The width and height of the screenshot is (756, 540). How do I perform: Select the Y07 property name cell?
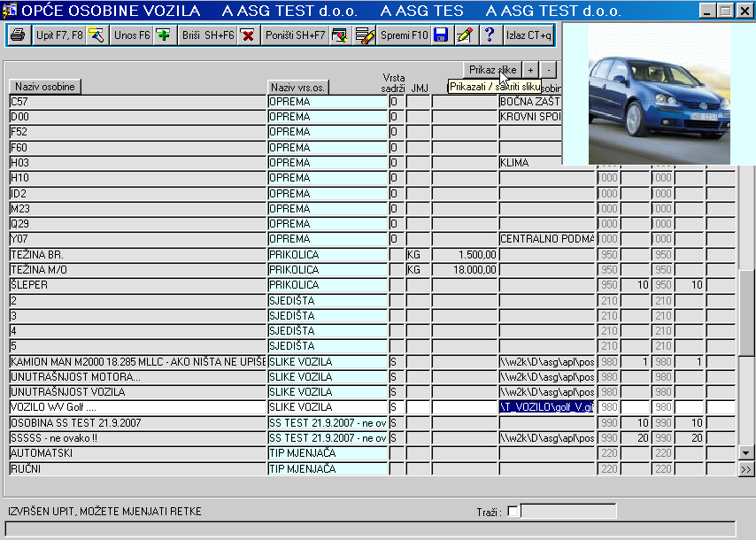click(138, 239)
